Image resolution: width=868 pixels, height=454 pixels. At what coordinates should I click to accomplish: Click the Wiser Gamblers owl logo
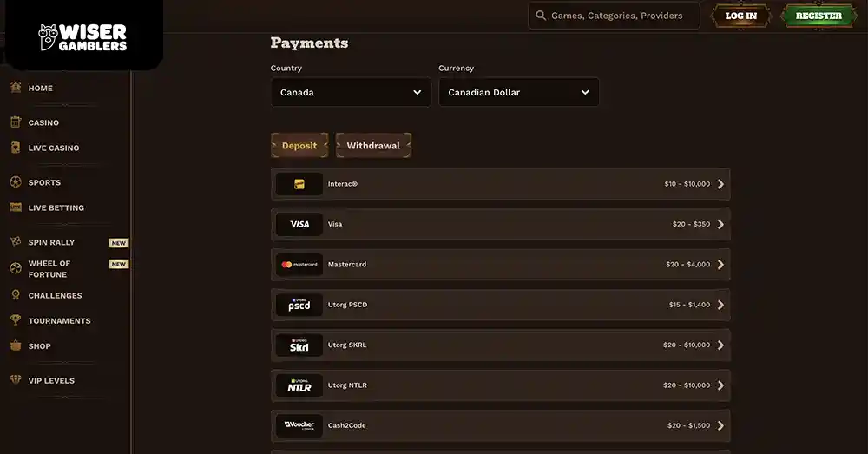click(83, 37)
